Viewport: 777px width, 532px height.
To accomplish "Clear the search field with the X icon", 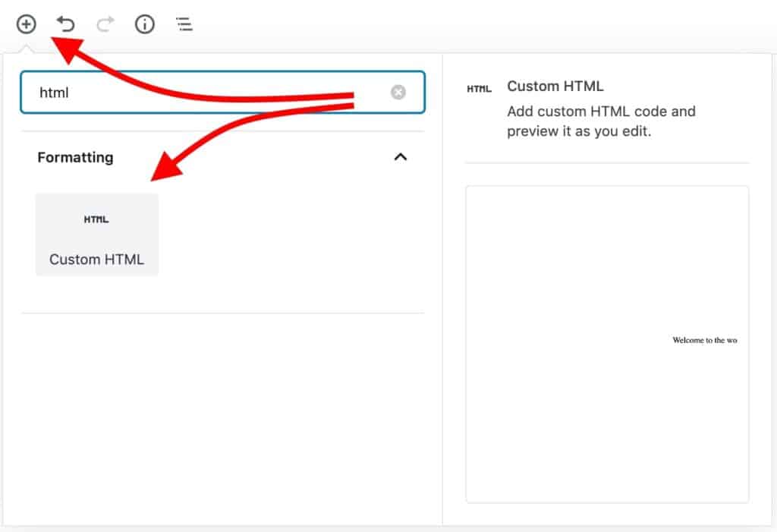I will tap(398, 93).
